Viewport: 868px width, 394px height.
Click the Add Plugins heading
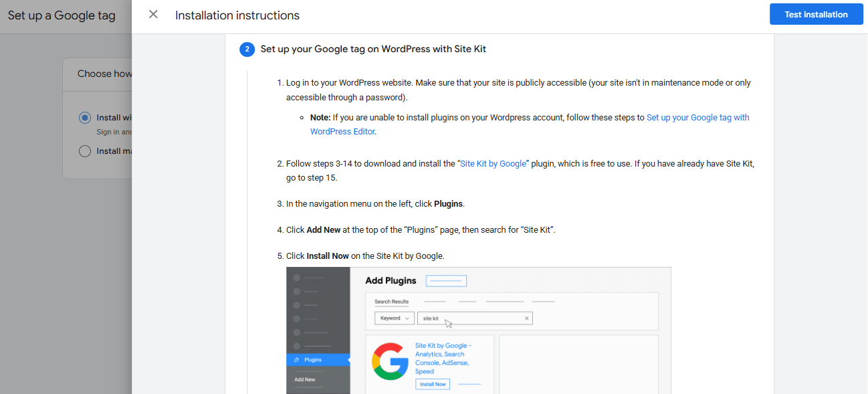click(390, 280)
